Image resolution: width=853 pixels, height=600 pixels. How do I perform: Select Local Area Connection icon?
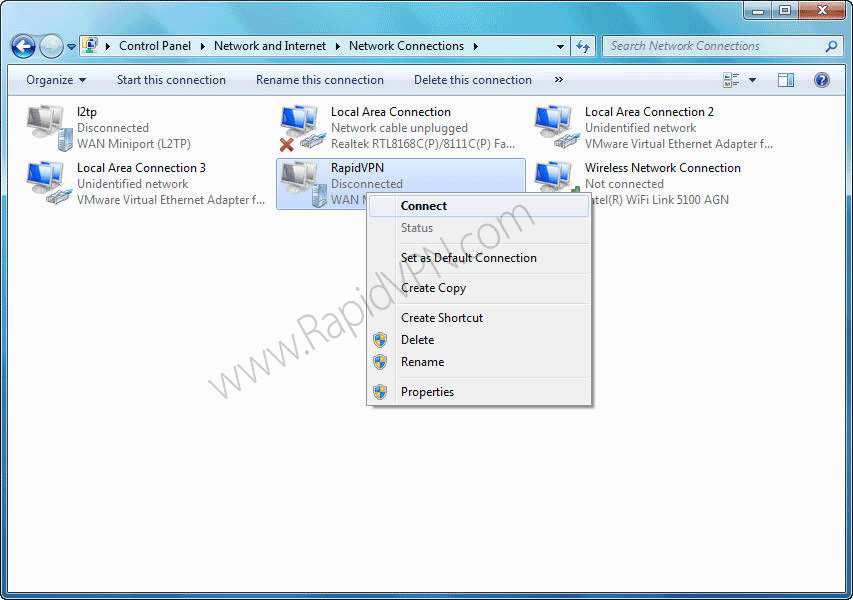coord(302,128)
